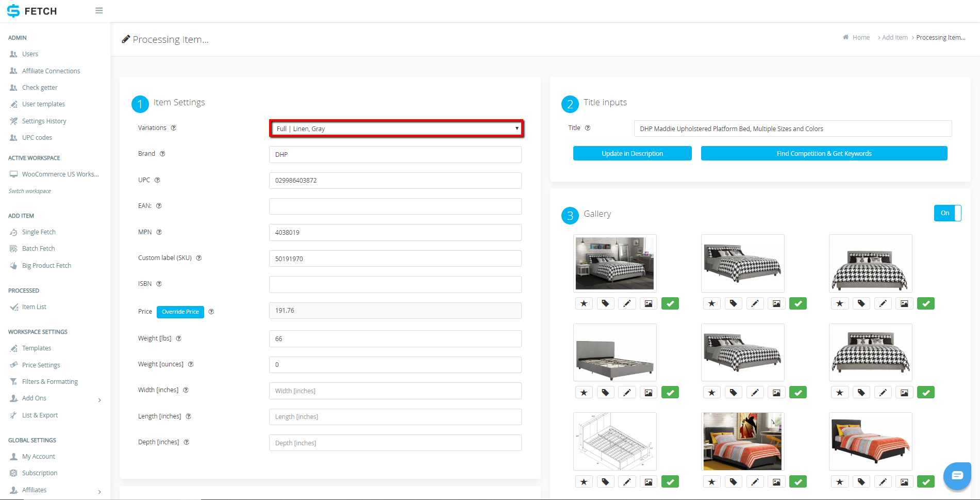Open the Variations dropdown Full Linen Gray
This screenshot has width=980, height=500.
point(396,128)
